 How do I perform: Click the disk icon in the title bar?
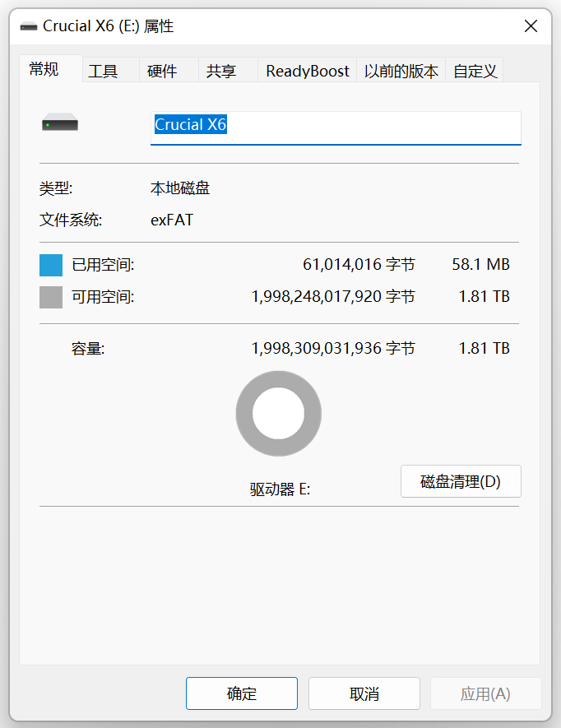coord(29,26)
